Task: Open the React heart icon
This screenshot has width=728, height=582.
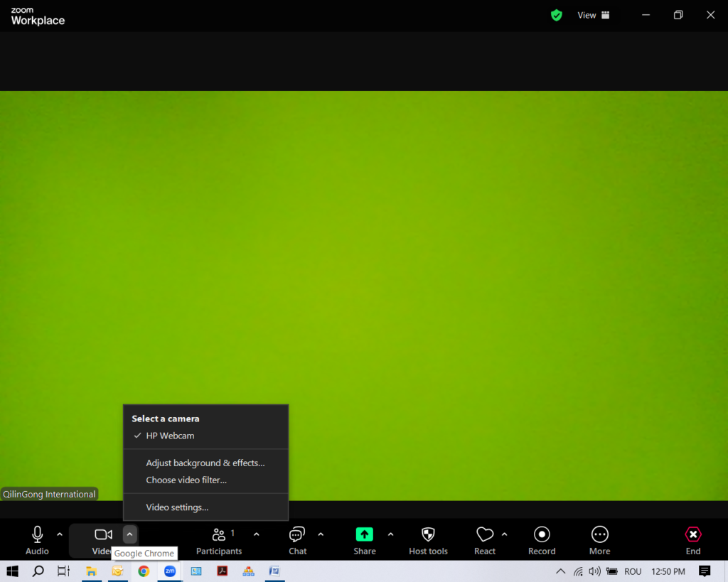Action: coord(485,540)
